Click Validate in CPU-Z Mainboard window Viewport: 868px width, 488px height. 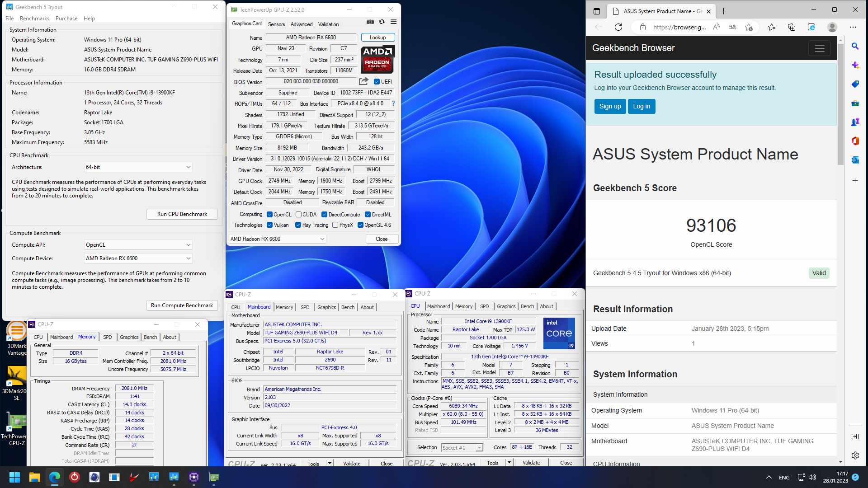pos(352,463)
